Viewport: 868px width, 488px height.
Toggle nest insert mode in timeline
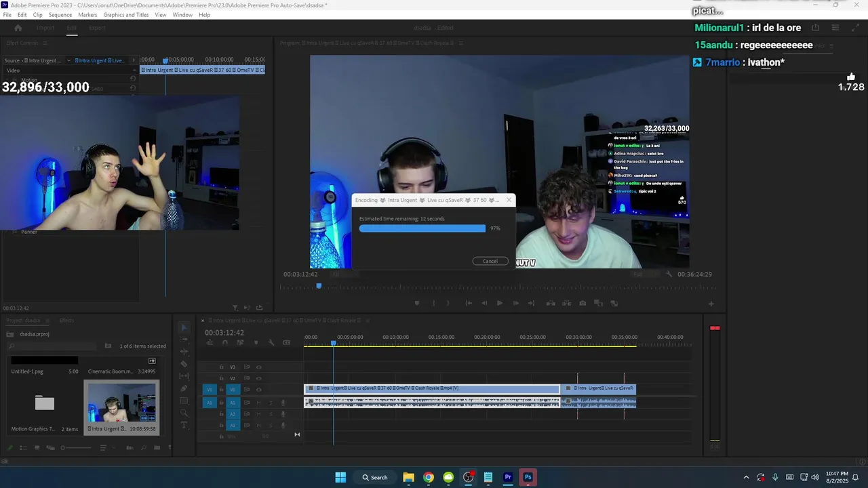click(210, 343)
